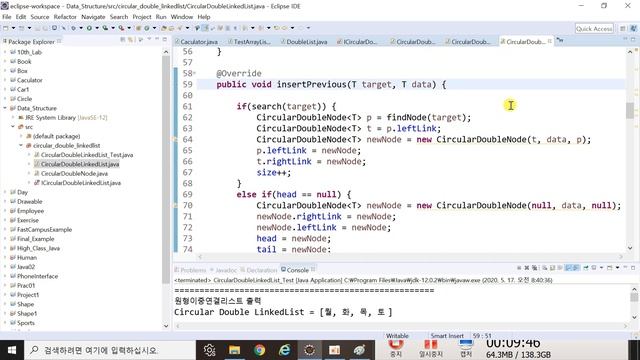Screen dimensions: 640x360
Task: Open the Windows Start button
Action: 12,350
